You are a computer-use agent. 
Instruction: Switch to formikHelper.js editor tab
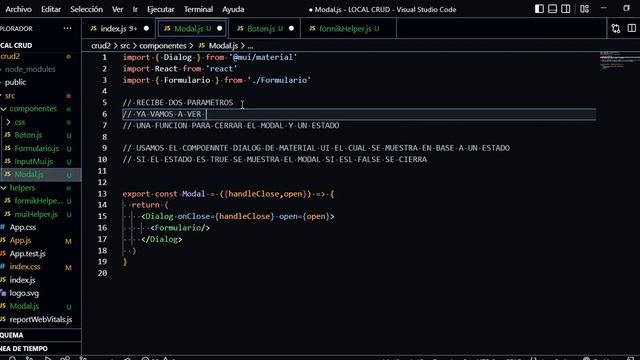pos(348,29)
